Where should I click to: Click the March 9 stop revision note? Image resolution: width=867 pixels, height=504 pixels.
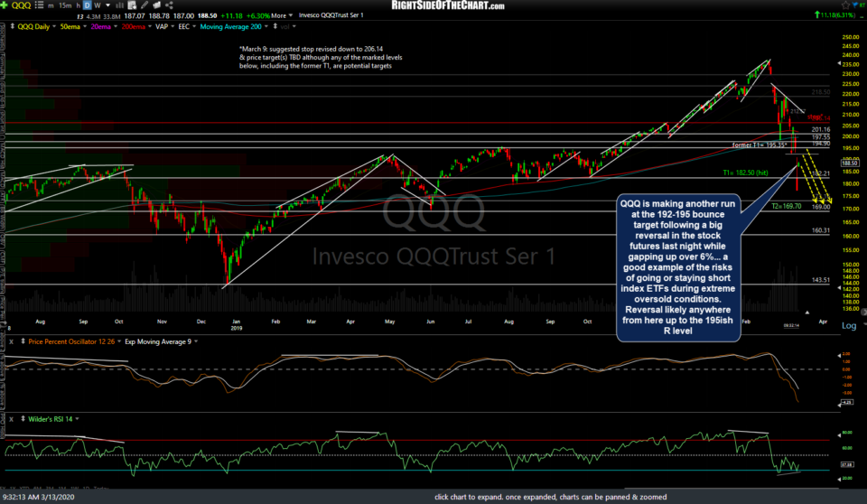[x=321, y=58]
